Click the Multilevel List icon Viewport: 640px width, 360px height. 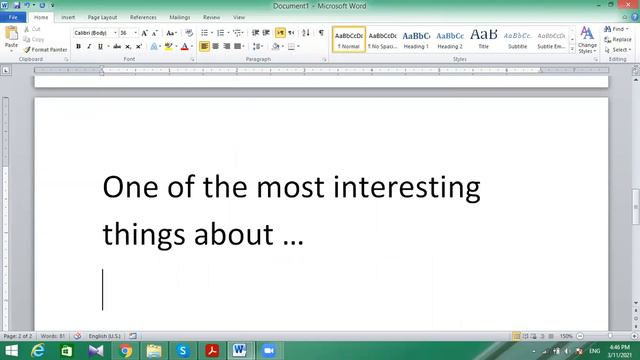tap(237, 33)
